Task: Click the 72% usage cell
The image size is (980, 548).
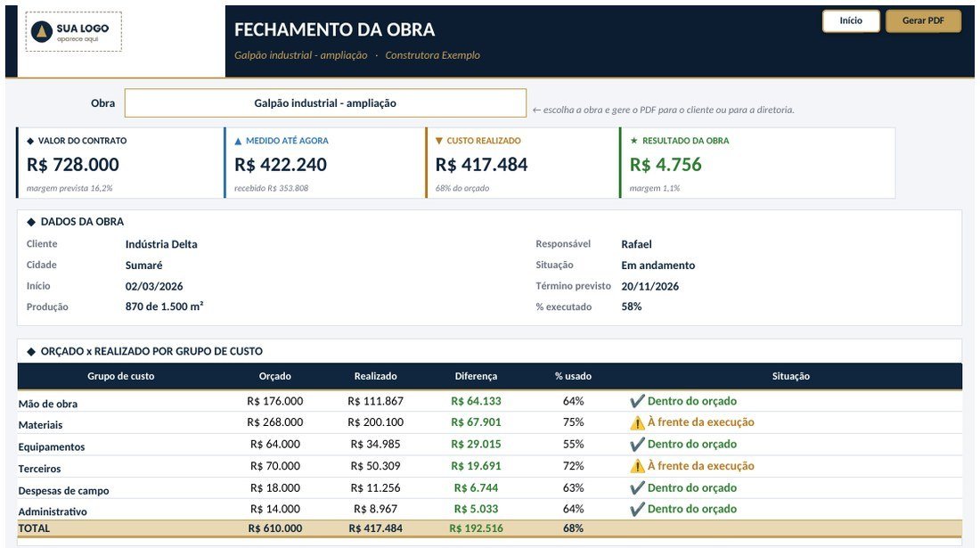Action: [573, 466]
